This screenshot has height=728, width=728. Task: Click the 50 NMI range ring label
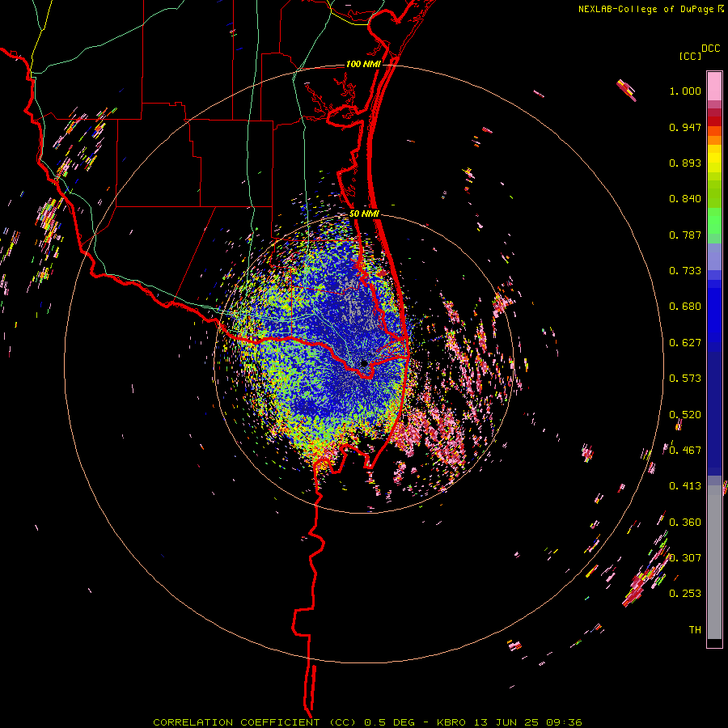(x=365, y=214)
